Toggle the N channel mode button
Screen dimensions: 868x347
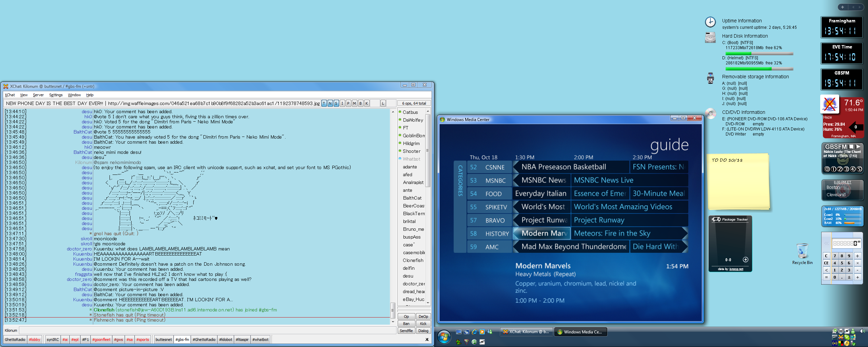tap(330, 103)
